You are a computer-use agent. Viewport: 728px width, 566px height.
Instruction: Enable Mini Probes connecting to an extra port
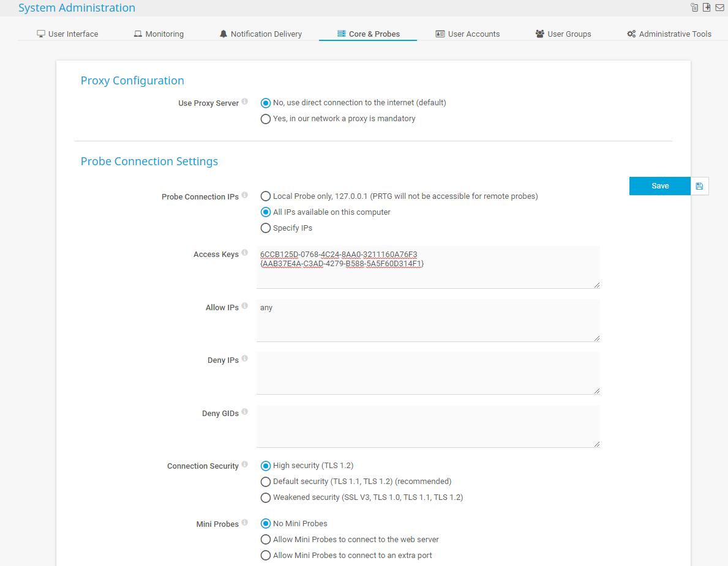coord(266,556)
